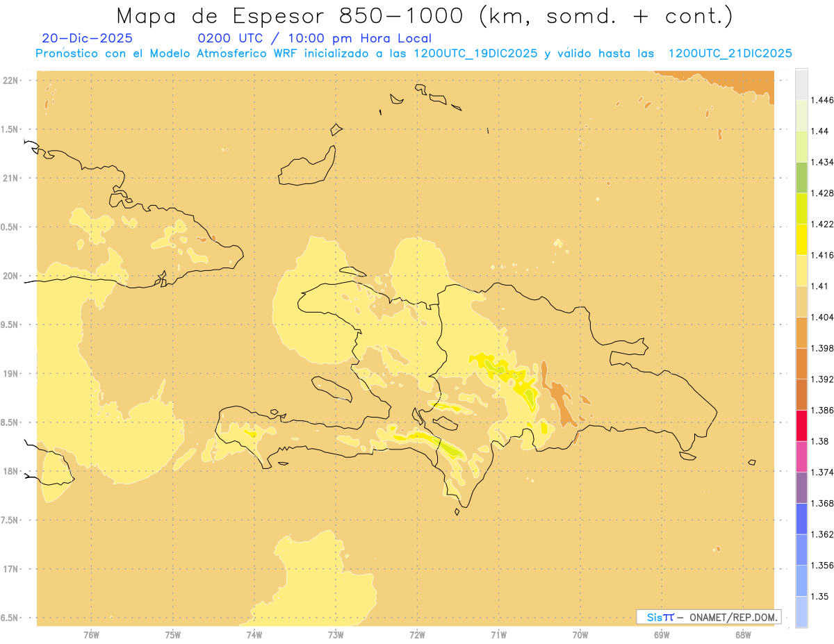Screen dimensions: 834x644
Task: Click the legend value '1.428'
Action: [x=821, y=193]
